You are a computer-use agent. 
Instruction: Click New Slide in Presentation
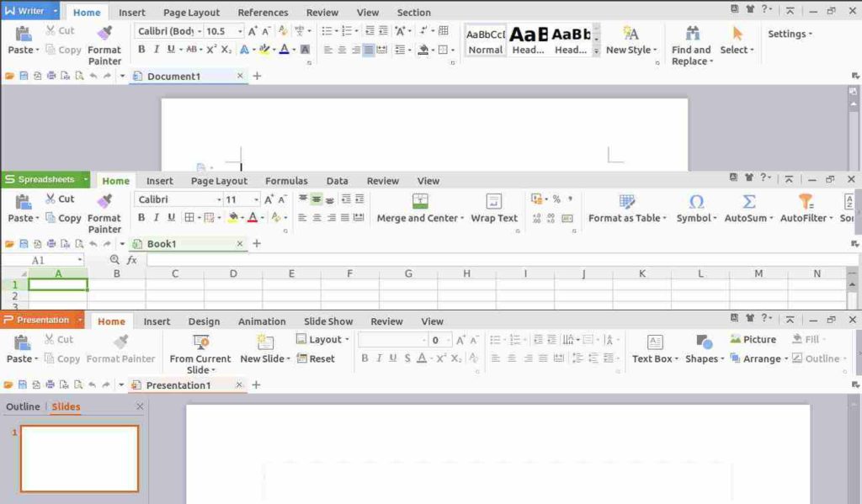click(x=265, y=349)
